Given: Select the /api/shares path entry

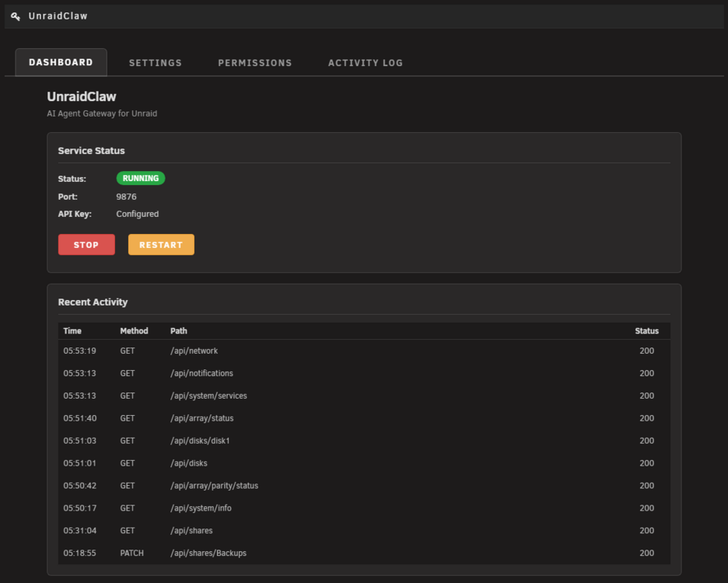Looking at the screenshot, I should (192, 531).
